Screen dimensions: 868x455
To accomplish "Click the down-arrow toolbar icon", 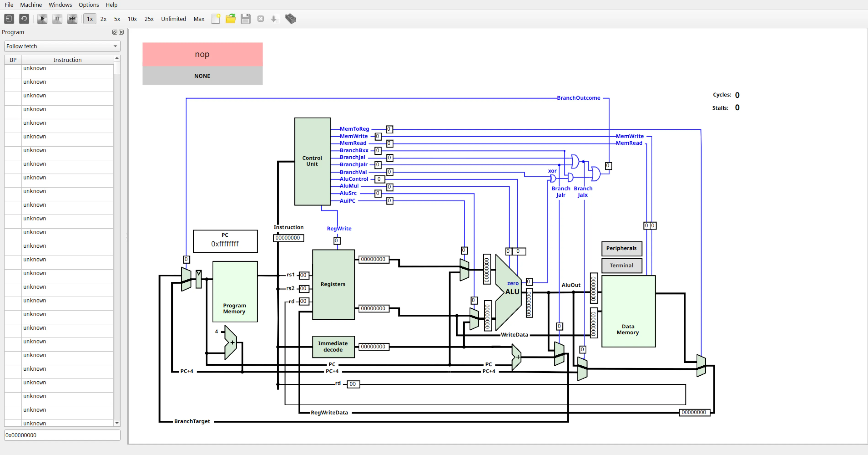I will (x=274, y=19).
